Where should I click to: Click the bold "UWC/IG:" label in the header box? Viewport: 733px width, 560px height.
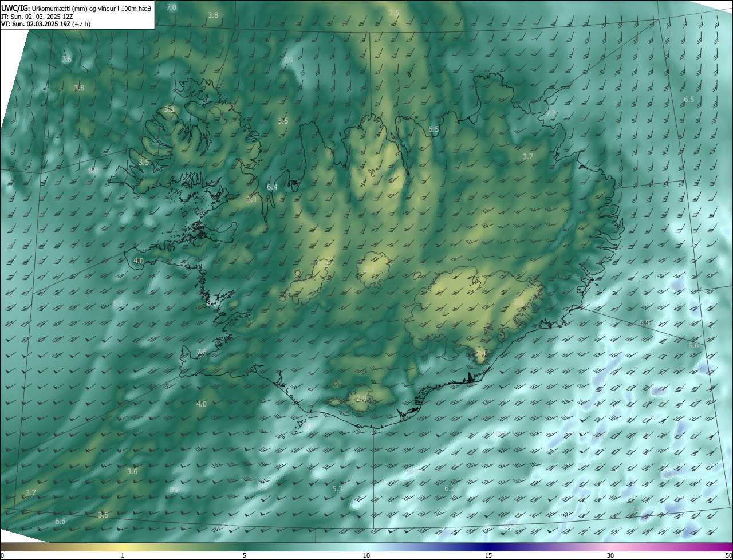15,7
